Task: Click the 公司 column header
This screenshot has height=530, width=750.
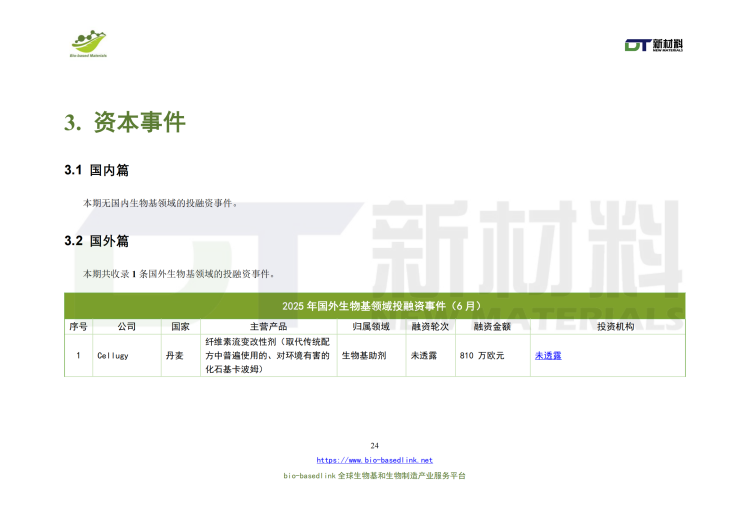Action: pos(126,326)
